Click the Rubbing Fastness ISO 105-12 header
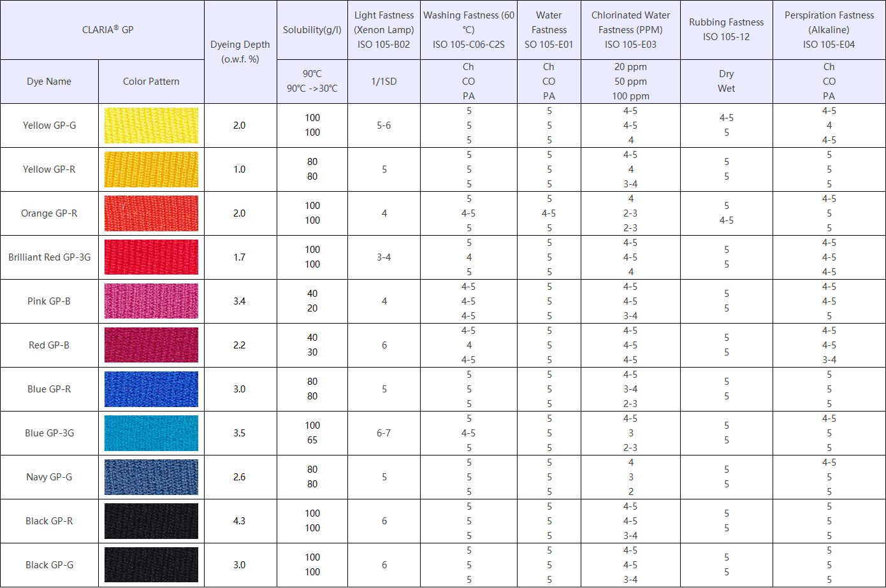886x588 pixels. click(x=726, y=30)
